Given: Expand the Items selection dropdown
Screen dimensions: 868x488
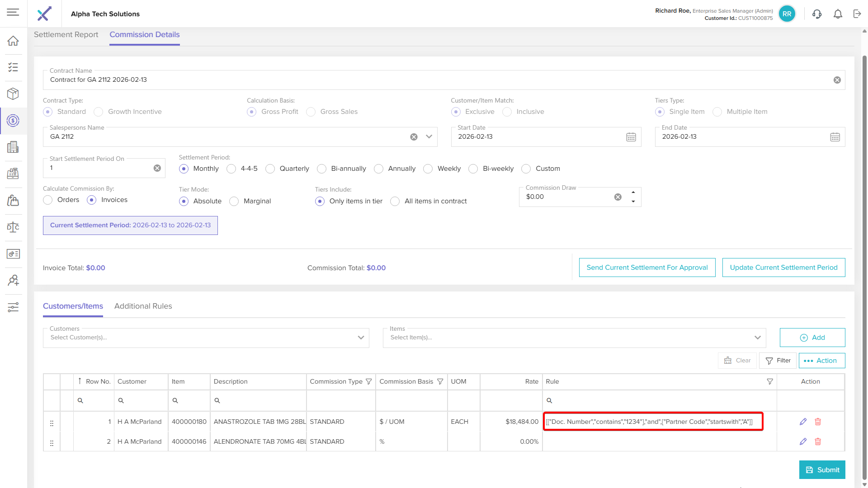Looking at the screenshot, I should tap(758, 338).
